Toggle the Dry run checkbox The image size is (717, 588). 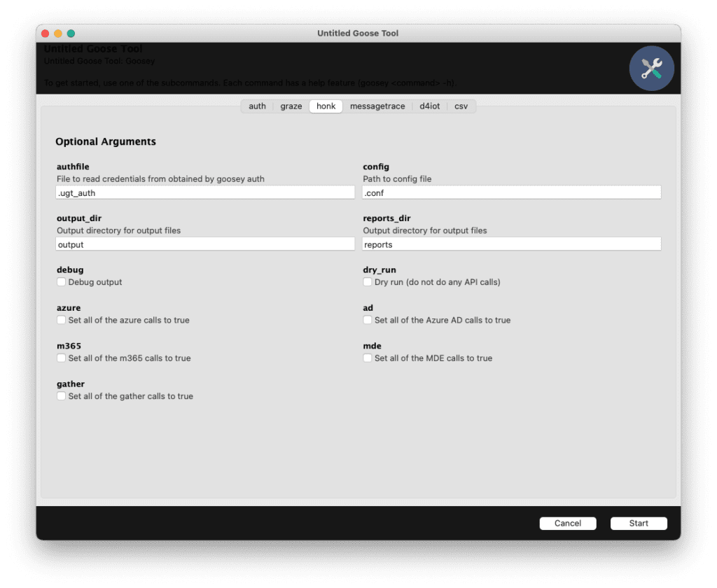click(367, 281)
